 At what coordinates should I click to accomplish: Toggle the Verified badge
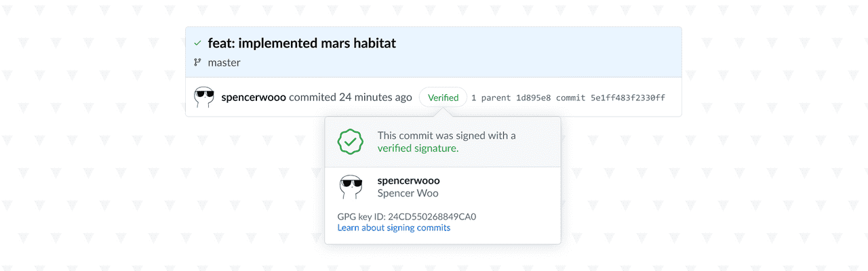(443, 98)
